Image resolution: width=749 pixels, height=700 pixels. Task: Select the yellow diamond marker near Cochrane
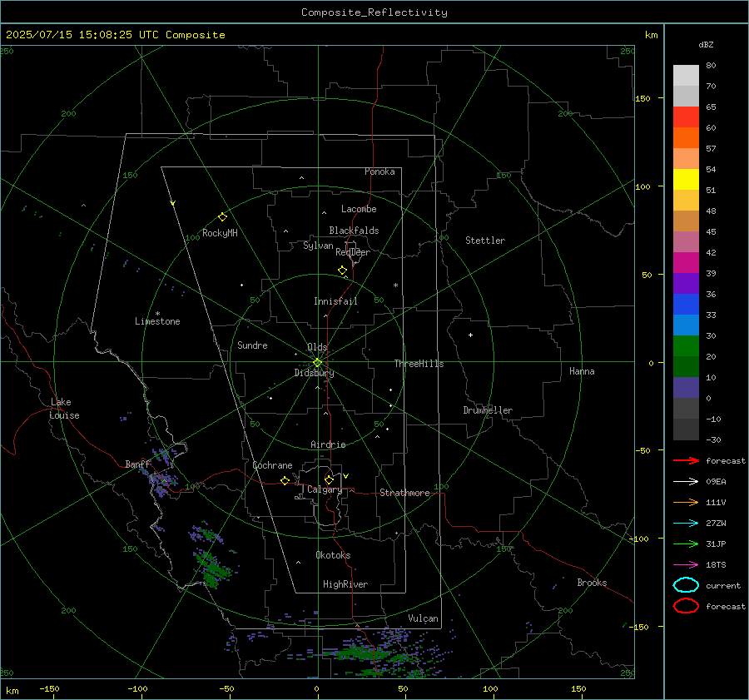(285, 481)
